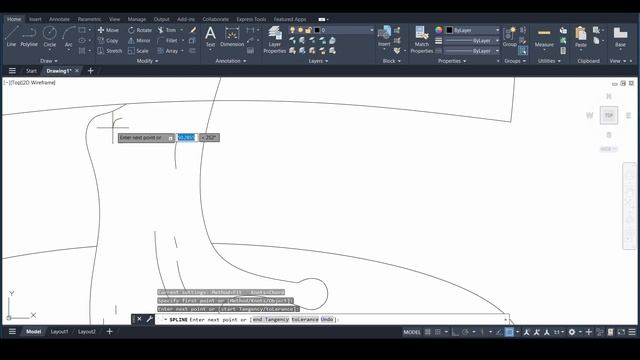Activate the Array command
The image size is (640, 360).
pos(167,51)
